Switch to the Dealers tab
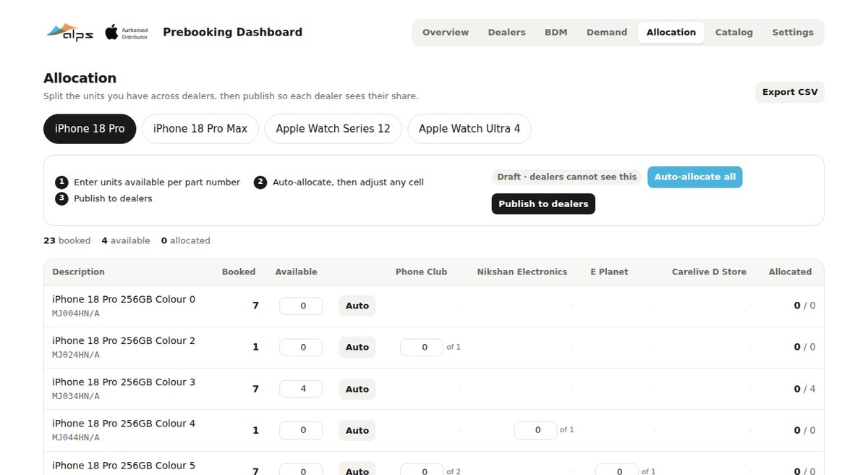 (x=506, y=33)
